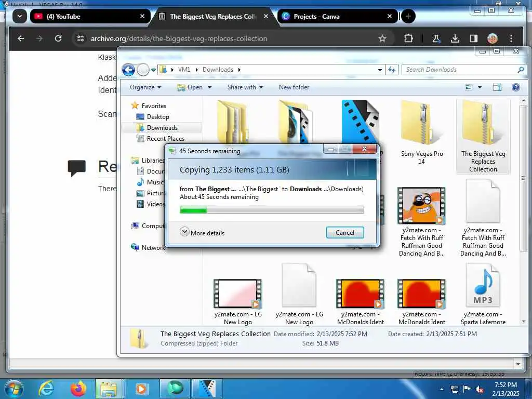Screen dimensions: 532x399
Task: Open Windows Explorer taskbar button
Action: point(109,389)
